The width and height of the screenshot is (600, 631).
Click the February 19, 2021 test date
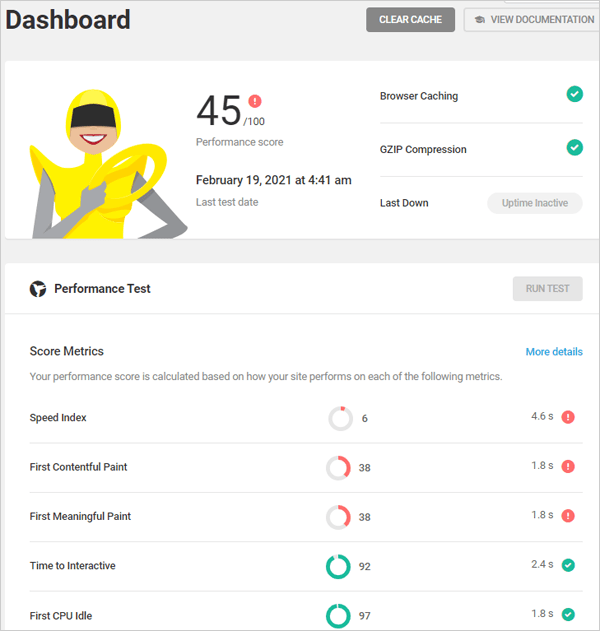[274, 180]
